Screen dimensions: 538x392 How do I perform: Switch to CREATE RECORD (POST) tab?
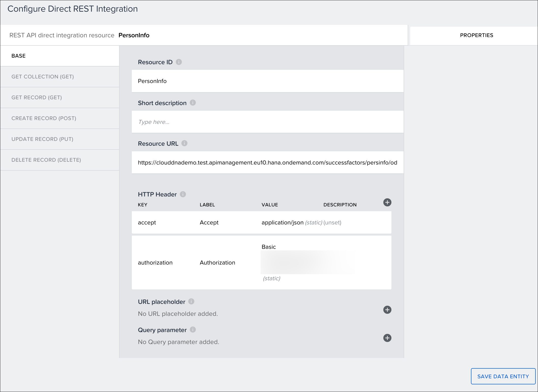pos(60,118)
